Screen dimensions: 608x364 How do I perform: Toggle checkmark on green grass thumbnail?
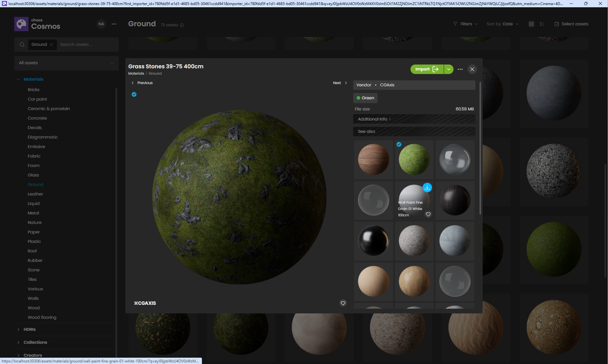tap(399, 144)
